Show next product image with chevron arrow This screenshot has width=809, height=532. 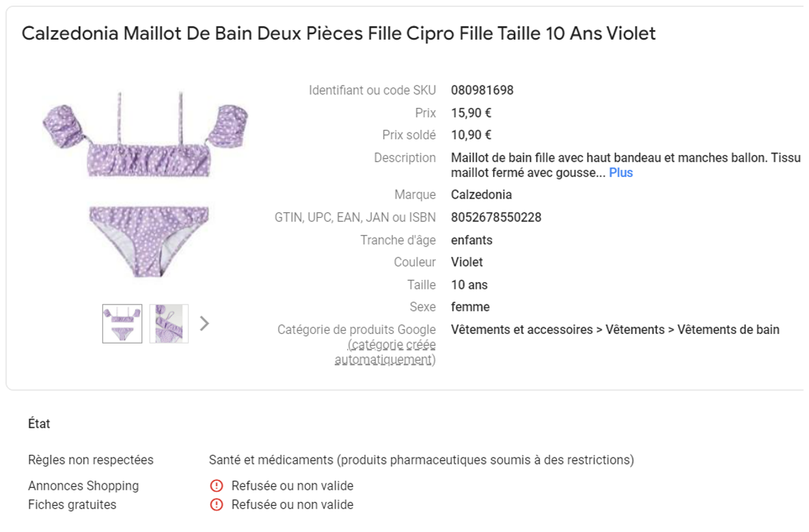tap(204, 324)
